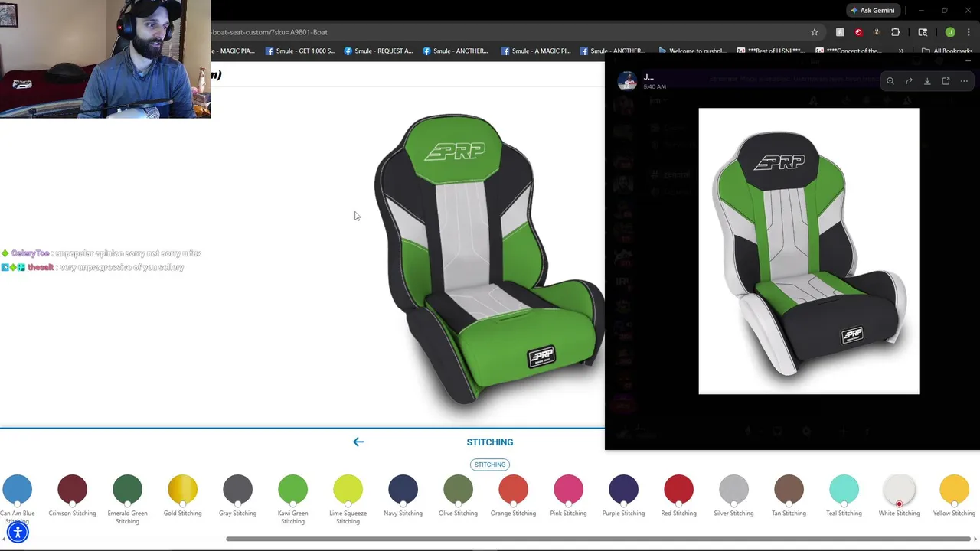Choose Gray Stitching swatch
This screenshot has height=551, width=980.
237,490
